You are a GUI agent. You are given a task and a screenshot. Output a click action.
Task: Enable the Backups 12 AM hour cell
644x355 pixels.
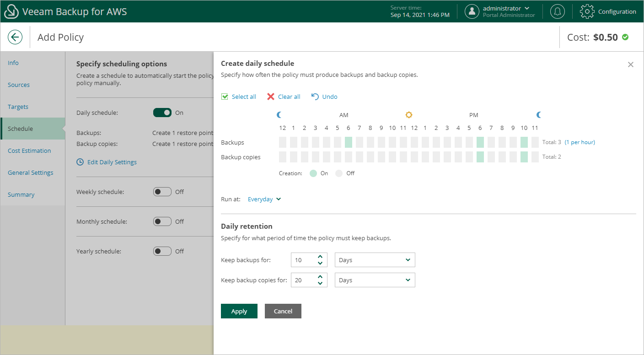[283, 142]
